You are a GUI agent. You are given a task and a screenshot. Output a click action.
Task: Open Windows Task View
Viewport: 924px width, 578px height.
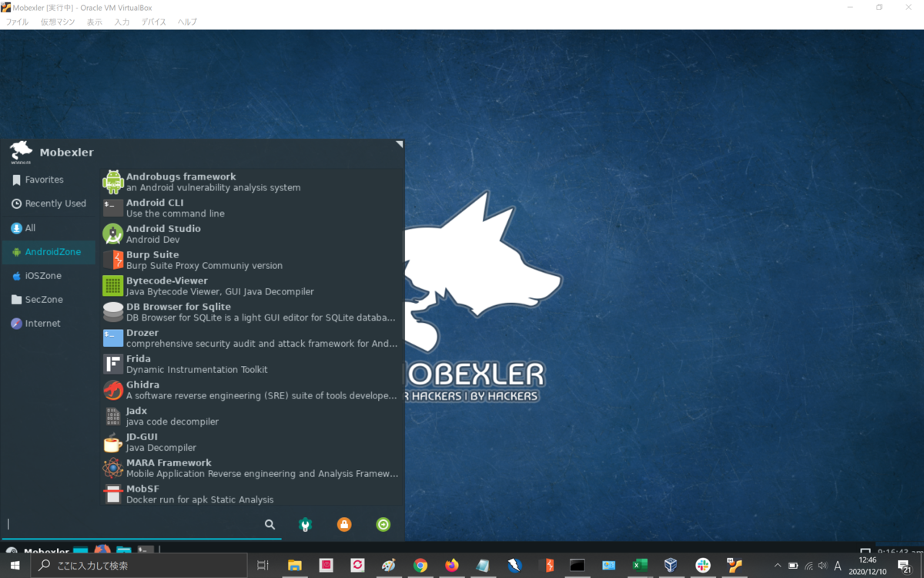[263, 566]
